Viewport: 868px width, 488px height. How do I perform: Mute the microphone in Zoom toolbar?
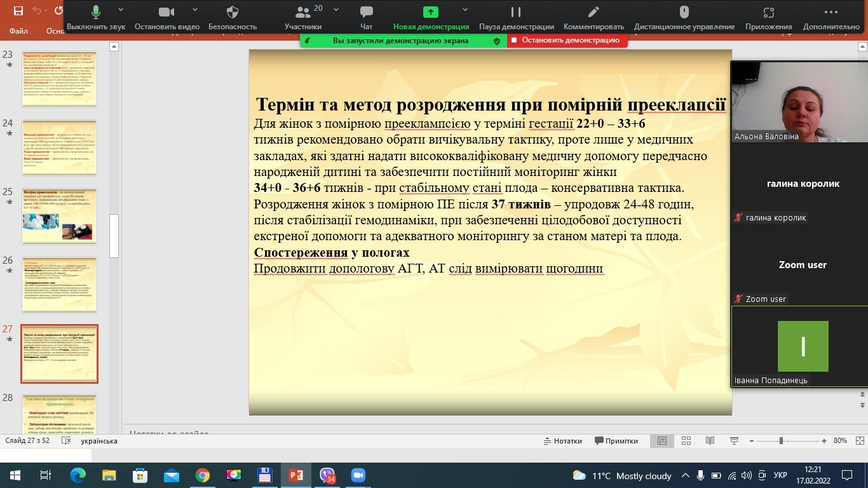[96, 13]
